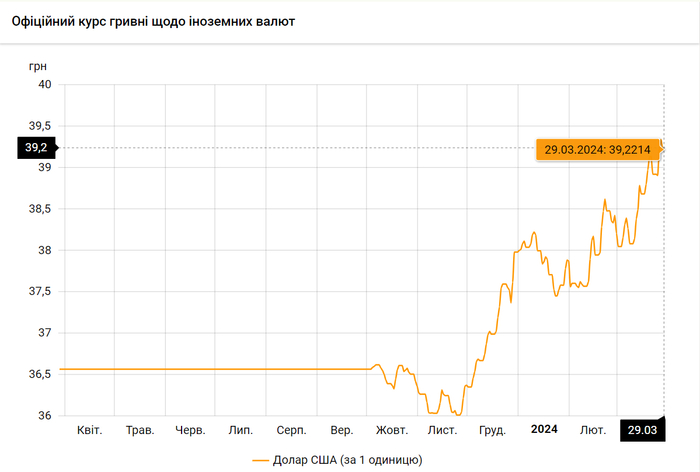
Task: Select the Лип. month axis label
Action: 240,430
